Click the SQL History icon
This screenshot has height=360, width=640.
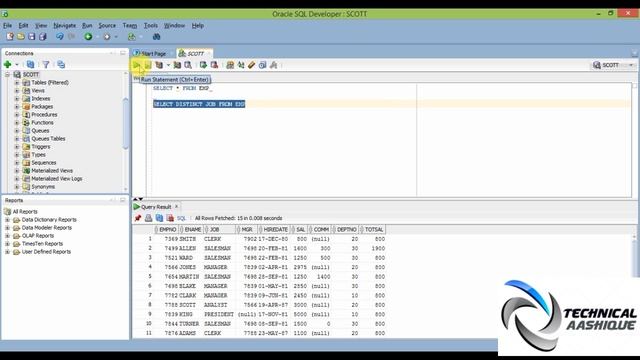point(262,65)
